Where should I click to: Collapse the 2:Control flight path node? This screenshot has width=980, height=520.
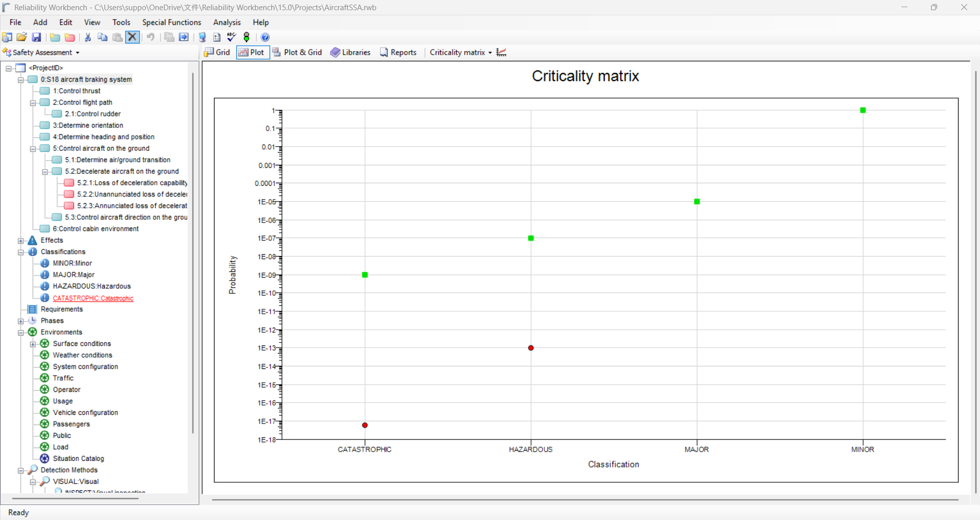(33, 103)
